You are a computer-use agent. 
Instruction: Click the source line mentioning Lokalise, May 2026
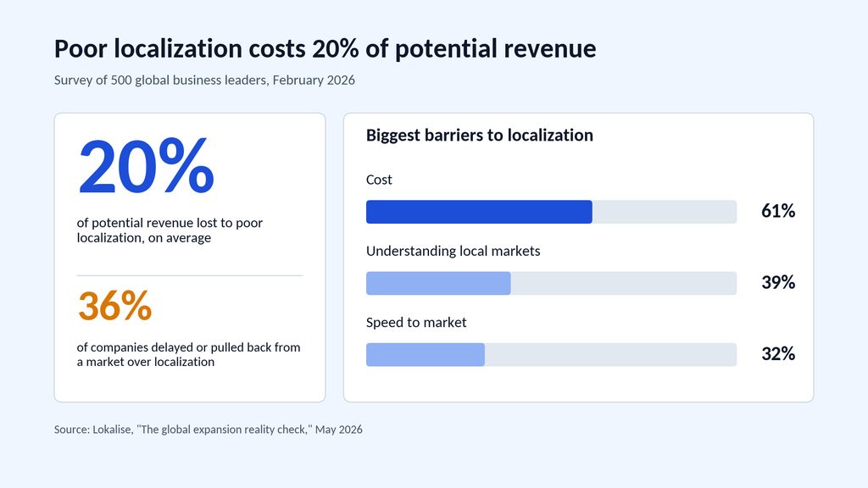coord(209,430)
